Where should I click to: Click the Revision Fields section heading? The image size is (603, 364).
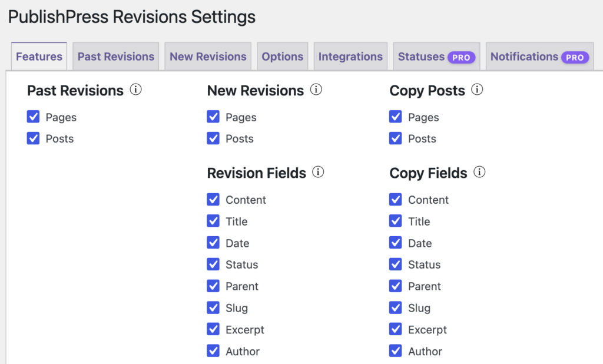pyautogui.click(x=257, y=173)
